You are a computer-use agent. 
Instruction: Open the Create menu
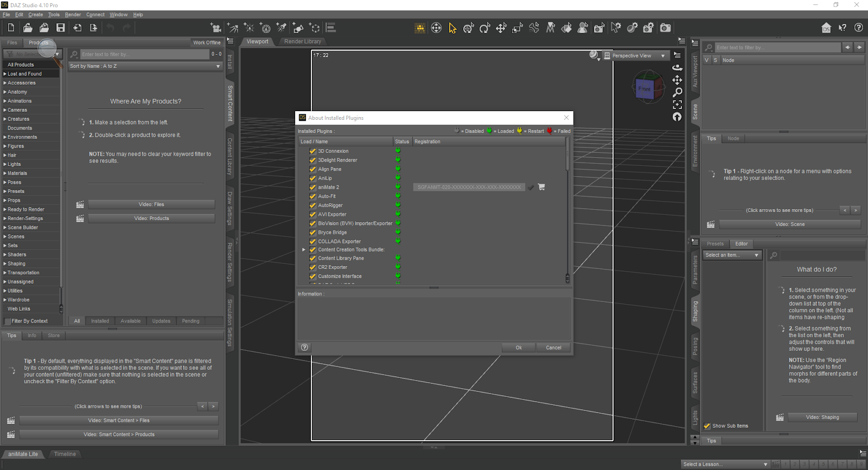point(36,15)
